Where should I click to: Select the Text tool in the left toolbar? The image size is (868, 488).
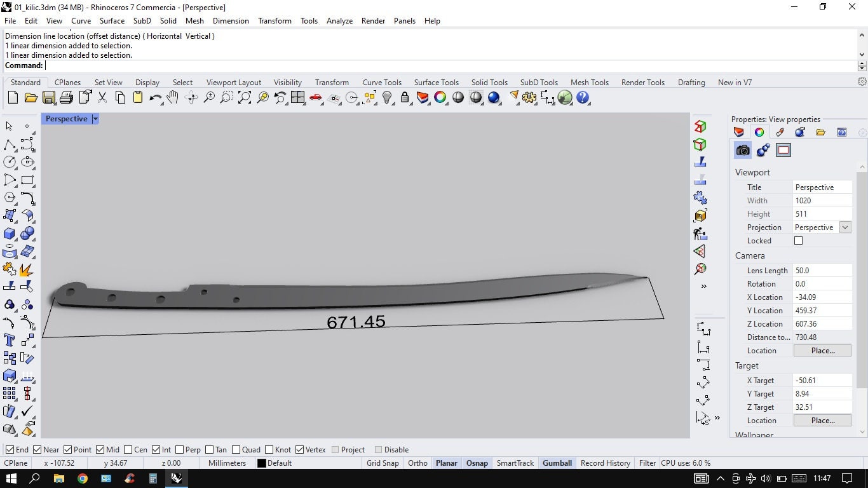9,340
